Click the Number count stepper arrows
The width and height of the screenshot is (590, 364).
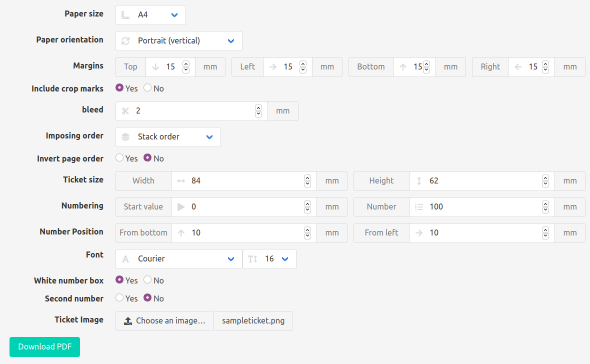[545, 207]
